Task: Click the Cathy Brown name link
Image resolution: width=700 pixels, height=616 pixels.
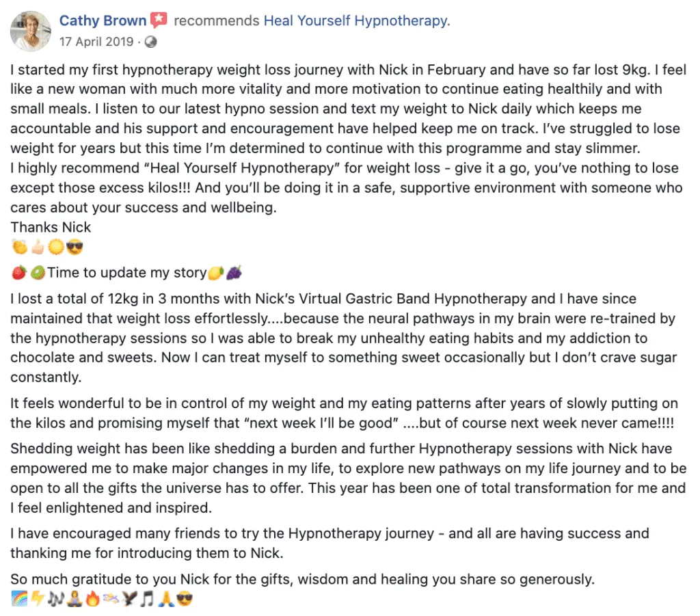Action: coord(103,21)
